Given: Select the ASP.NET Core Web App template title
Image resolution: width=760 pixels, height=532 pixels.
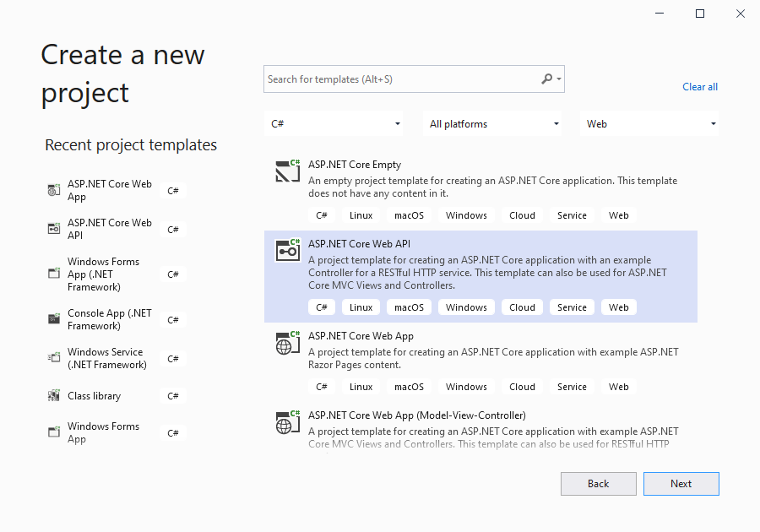Looking at the screenshot, I should (x=361, y=336).
